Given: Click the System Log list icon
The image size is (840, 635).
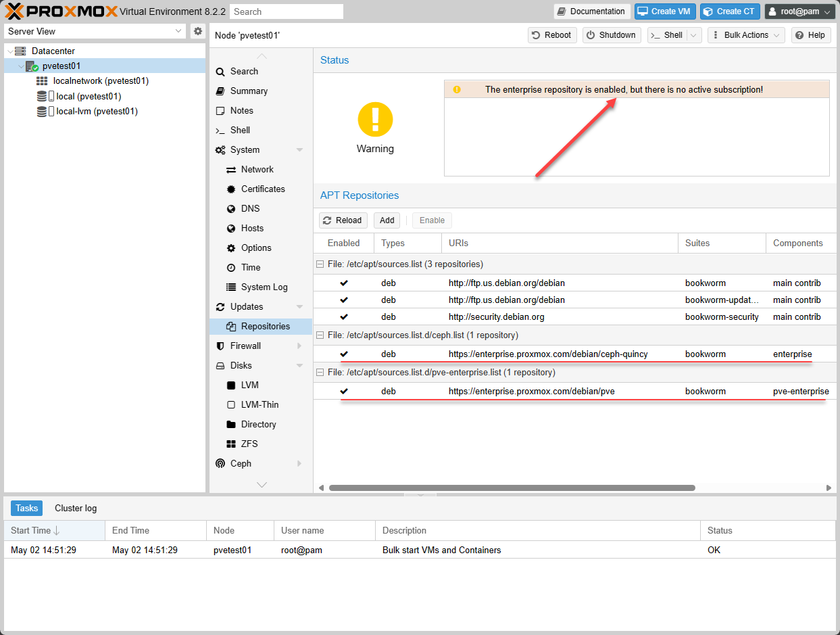Looking at the screenshot, I should click(231, 287).
